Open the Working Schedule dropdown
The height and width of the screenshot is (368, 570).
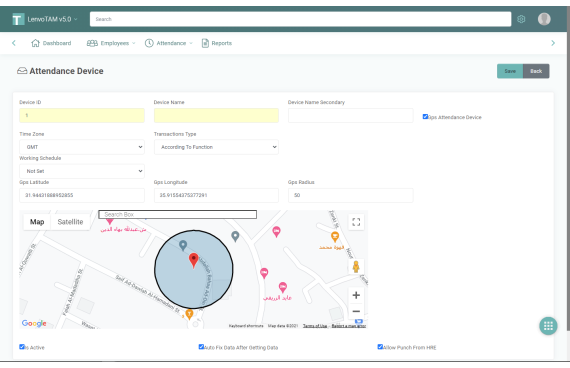point(82,171)
